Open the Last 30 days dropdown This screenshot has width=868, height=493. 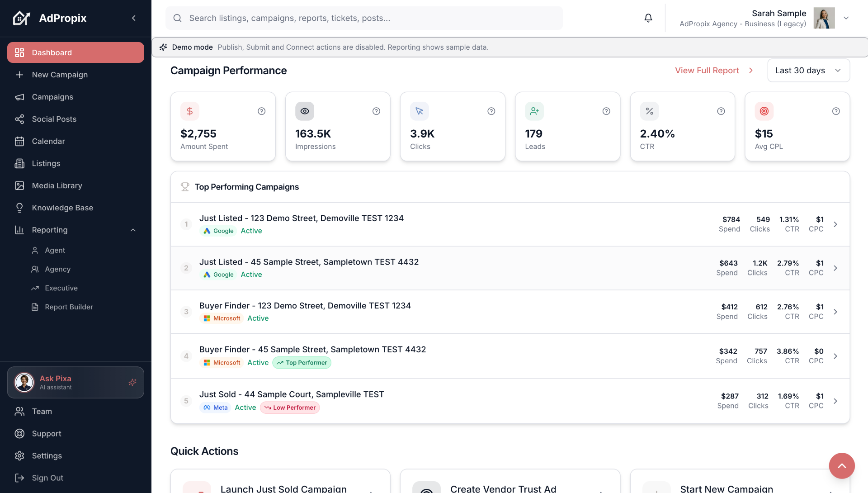point(808,71)
